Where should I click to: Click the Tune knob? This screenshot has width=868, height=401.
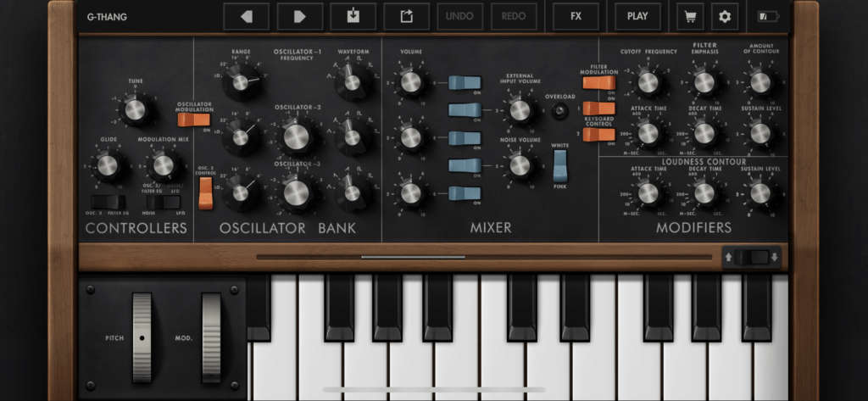[135, 109]
